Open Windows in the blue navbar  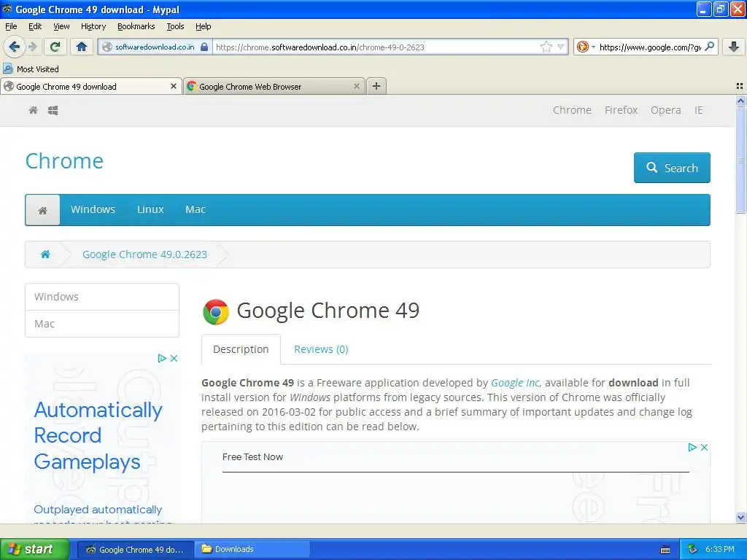[x=93, y=209]
